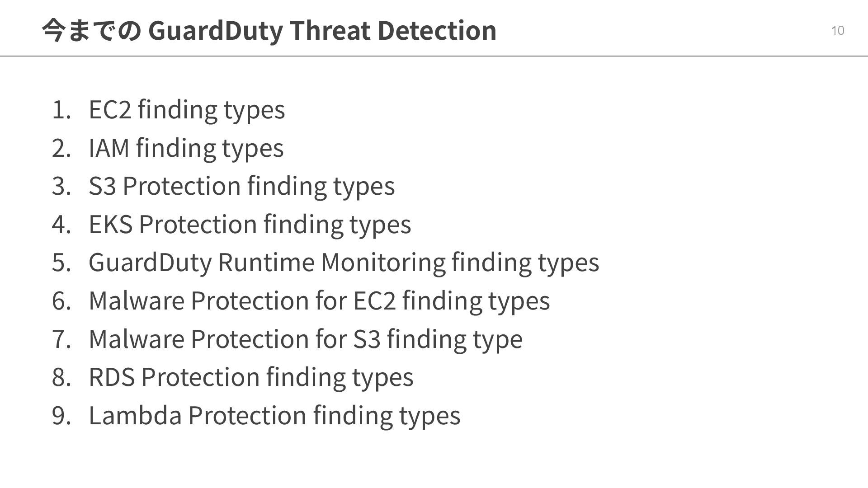
Task: Click the slide page number 10
Action: [x=838, y=30]
